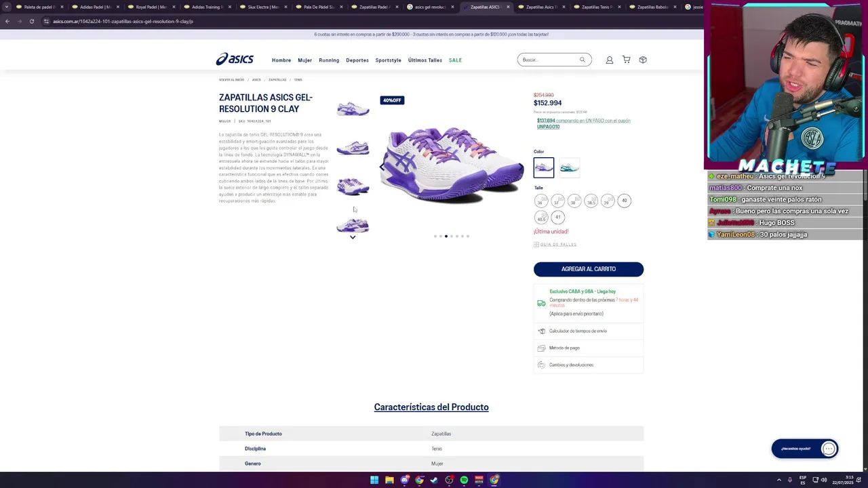Select the third shoe thumbnail
868x488 pixels.
(353, 186)
